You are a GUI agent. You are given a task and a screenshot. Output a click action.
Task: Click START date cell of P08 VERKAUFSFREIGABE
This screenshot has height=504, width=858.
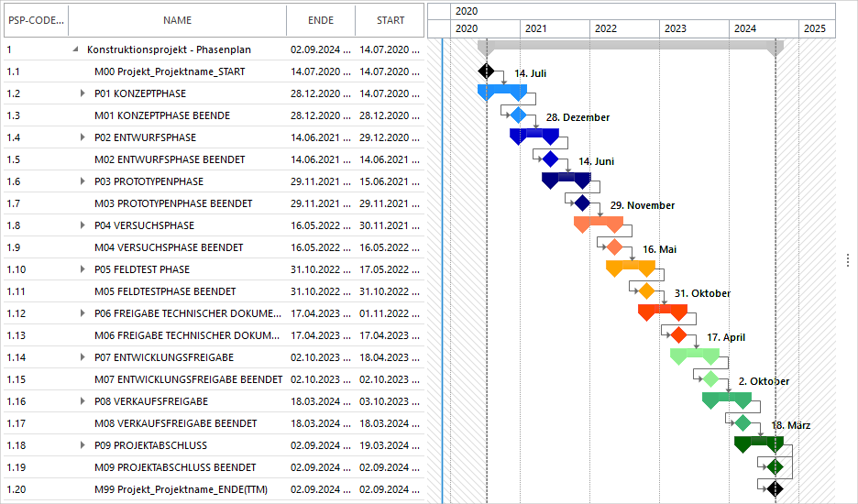[x=390, y=401]
